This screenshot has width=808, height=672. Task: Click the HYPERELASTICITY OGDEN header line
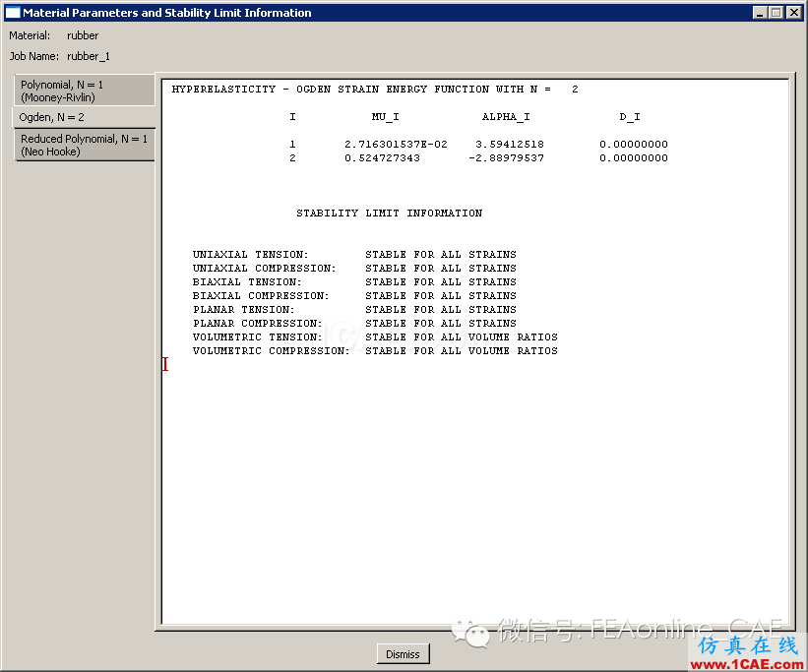(375, 90)
